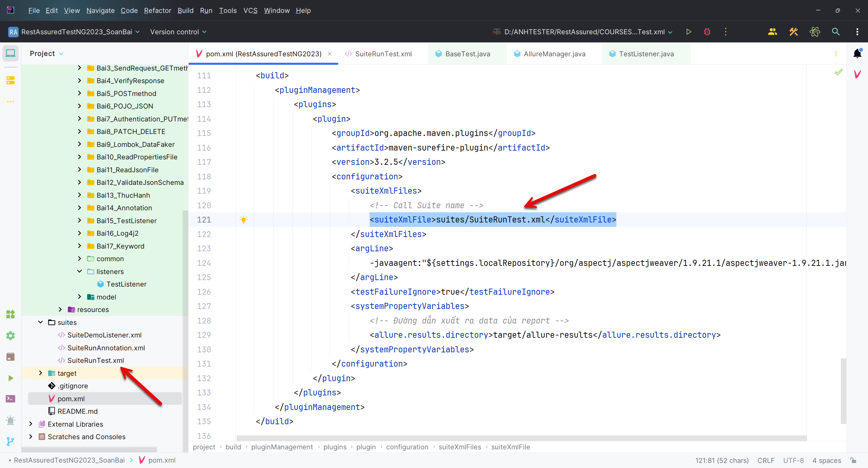Expand the resources folder
The width and height of the screenshot is (868, 468).
click(x=60, y=309)
